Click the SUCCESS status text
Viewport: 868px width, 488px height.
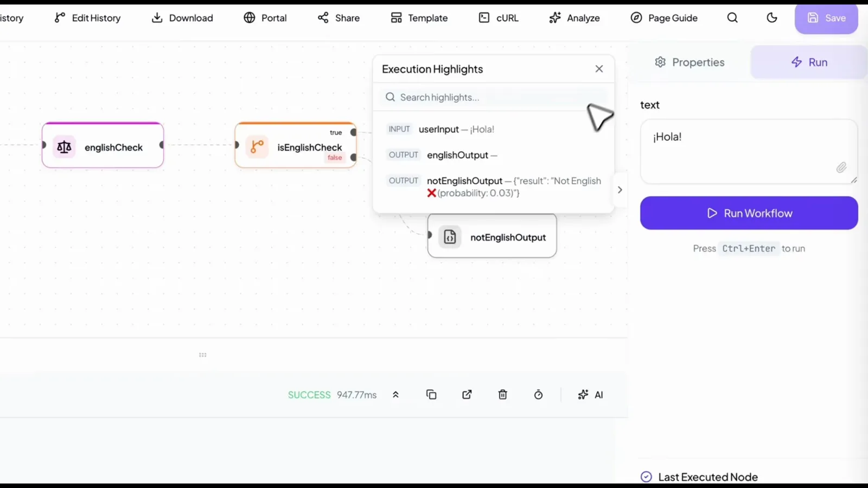coord(309,395)
